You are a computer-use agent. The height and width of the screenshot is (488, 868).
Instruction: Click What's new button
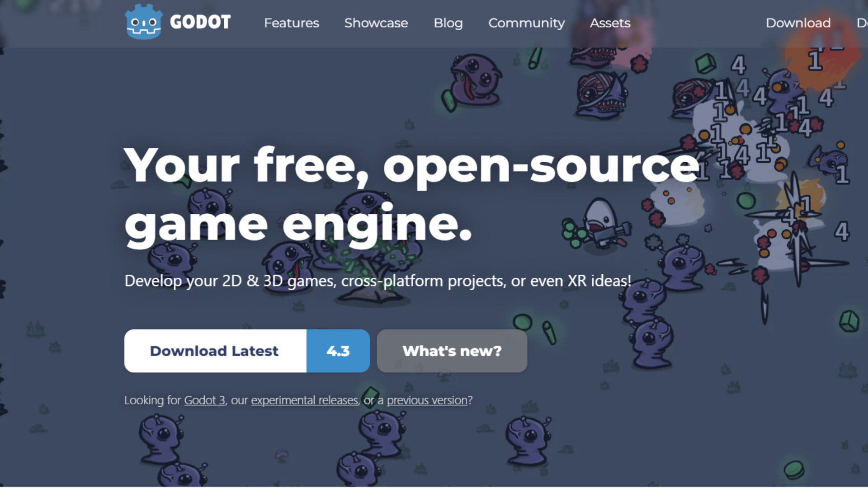pos(451,350)
